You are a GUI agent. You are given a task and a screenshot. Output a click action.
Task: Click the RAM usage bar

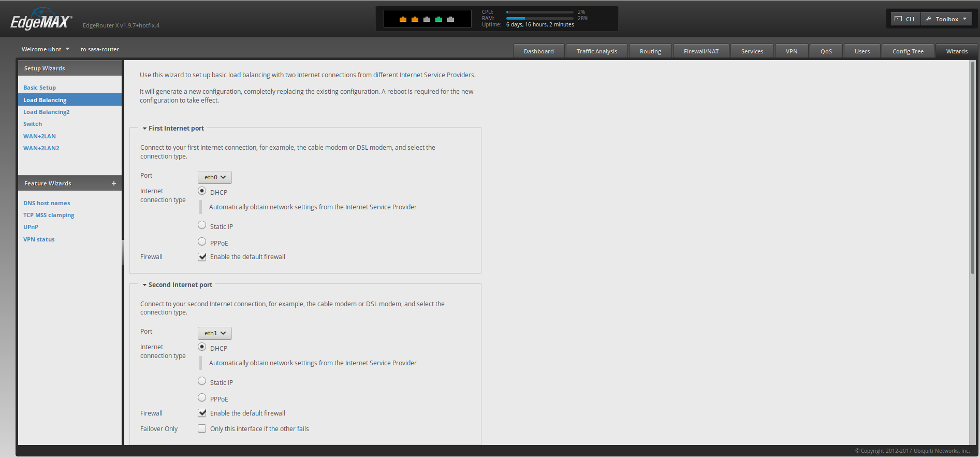click(539, 18)
